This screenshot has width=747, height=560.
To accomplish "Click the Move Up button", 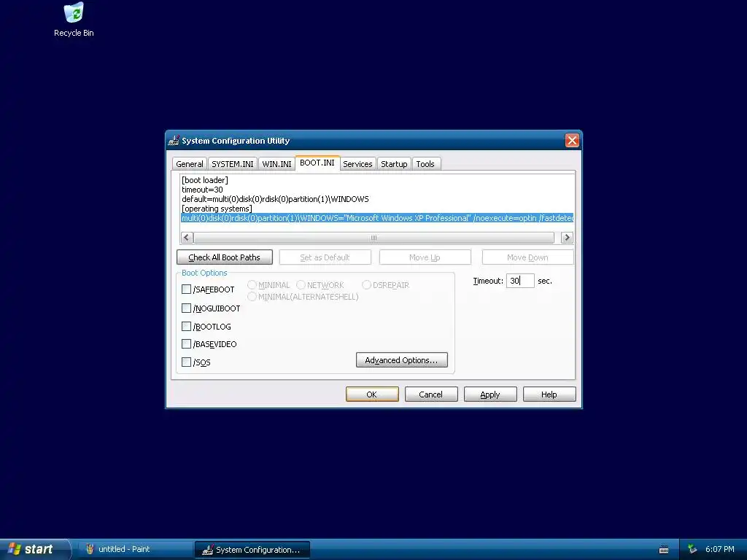I will [425, 257].
